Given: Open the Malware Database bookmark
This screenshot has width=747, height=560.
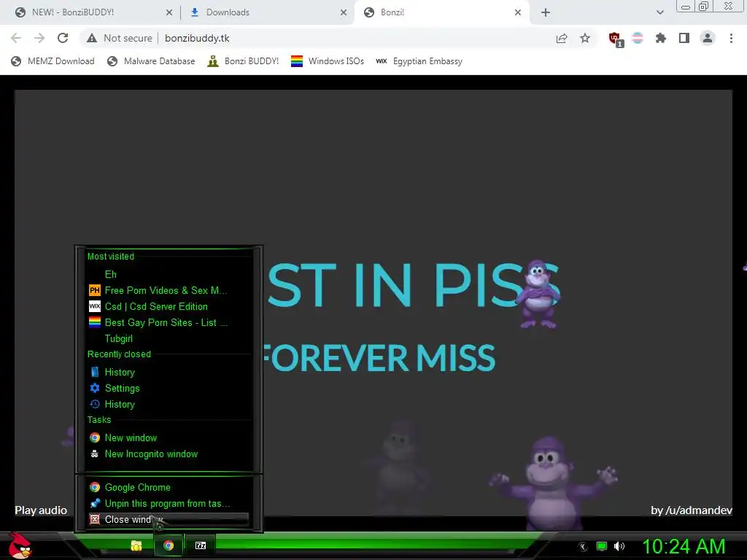Looking at the screenshot, I should [x=151, y=61].
